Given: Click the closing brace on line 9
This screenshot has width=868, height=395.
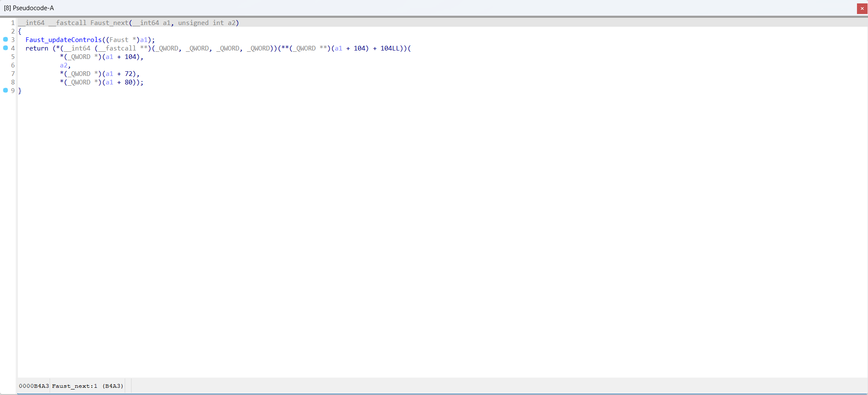Looking at the screenshot, I should 20,91.
